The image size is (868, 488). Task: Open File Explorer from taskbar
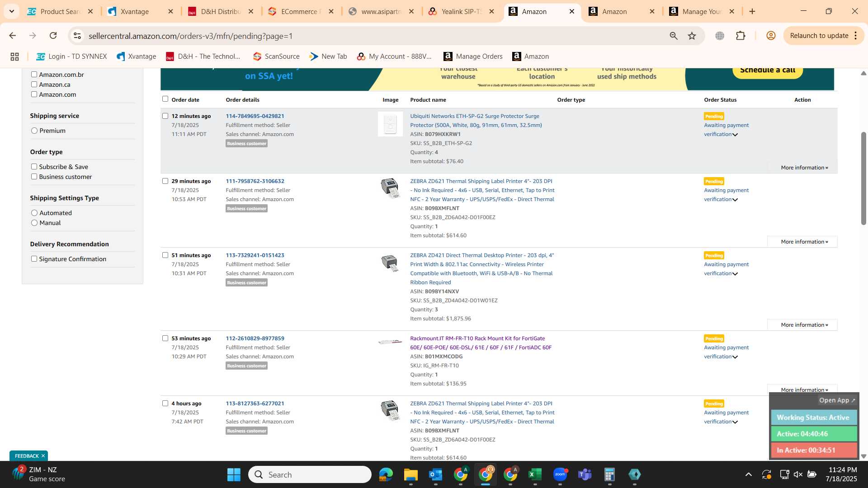[x=410, y=474]
